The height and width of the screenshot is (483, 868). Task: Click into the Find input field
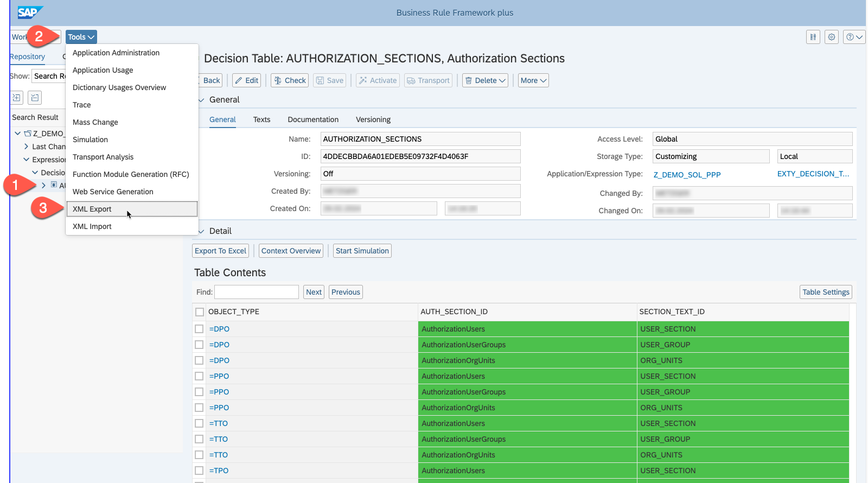tap(257, 292)
